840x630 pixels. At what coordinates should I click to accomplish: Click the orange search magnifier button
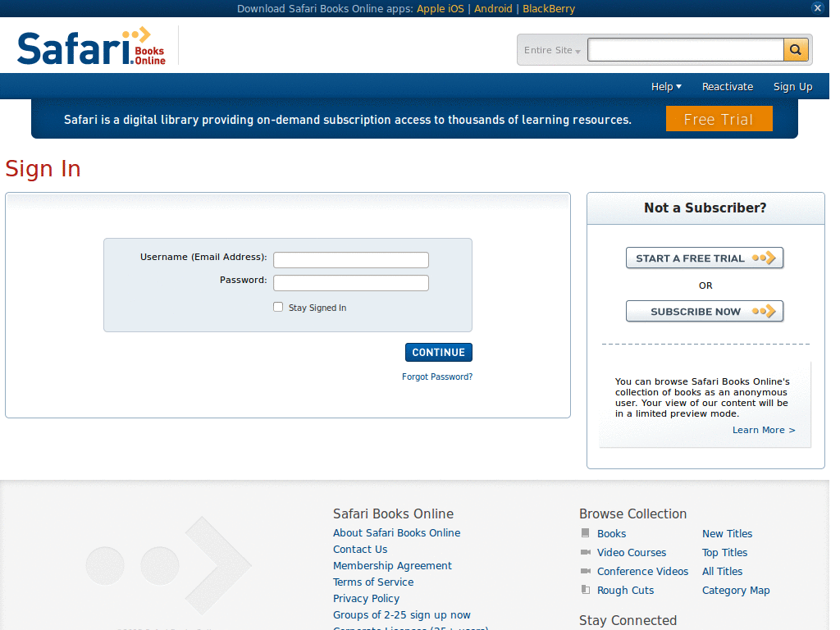pyautogui.click(x=796, y=50)
